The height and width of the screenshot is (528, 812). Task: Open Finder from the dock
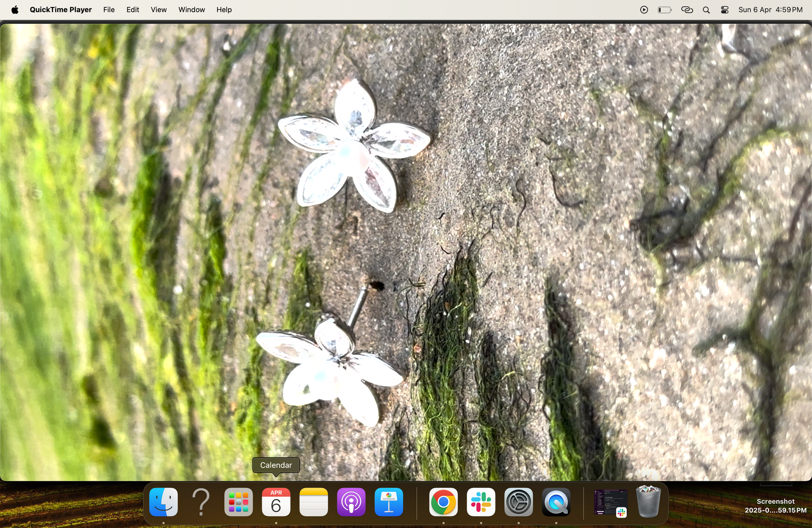pos(164,502)
